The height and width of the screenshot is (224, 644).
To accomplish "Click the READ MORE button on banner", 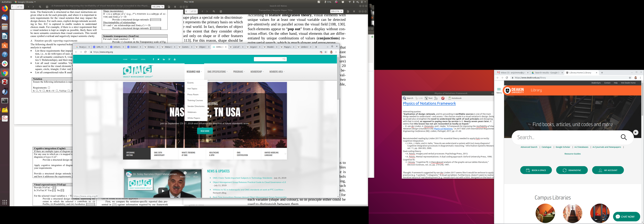I will tap(205, 131).
